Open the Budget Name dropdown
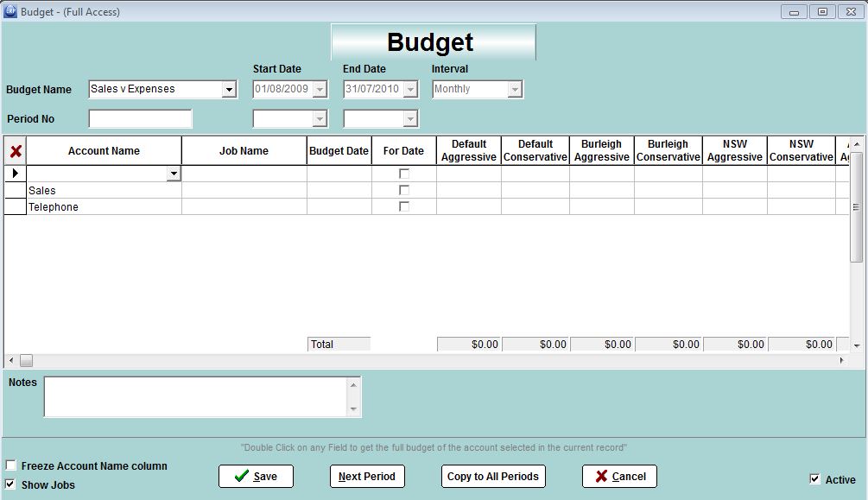Image resolution: width=868 pixels, height=500 pixels. pos(229,89)
